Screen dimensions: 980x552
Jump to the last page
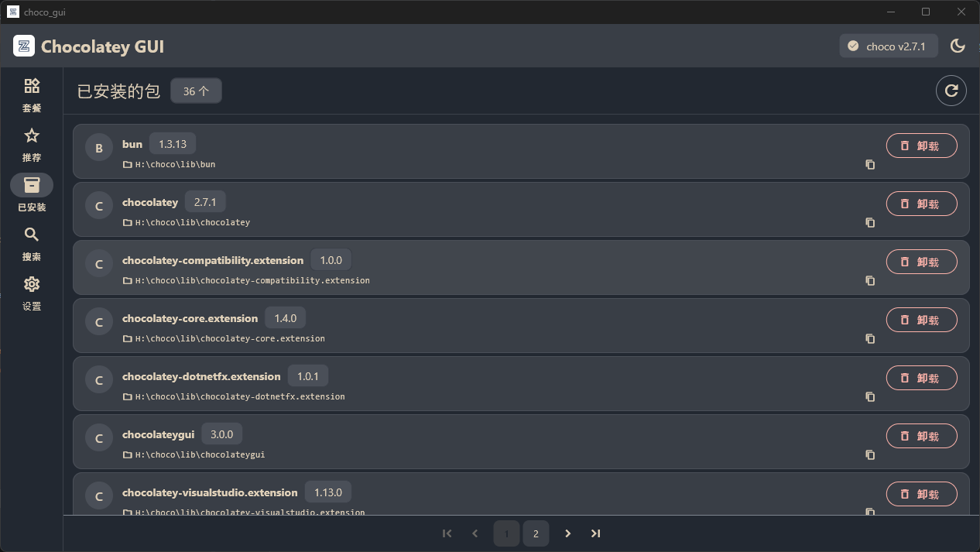(x=595, y=533)
